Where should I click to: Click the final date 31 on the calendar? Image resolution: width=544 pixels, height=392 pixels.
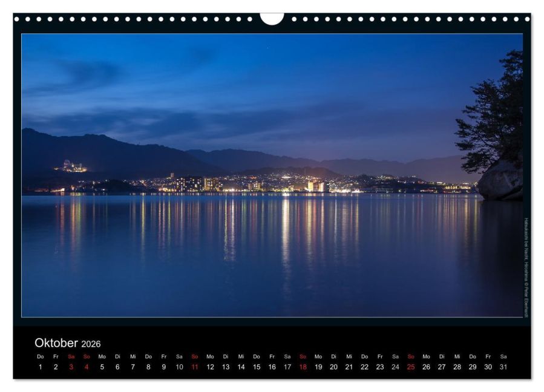tap(502, 365)
